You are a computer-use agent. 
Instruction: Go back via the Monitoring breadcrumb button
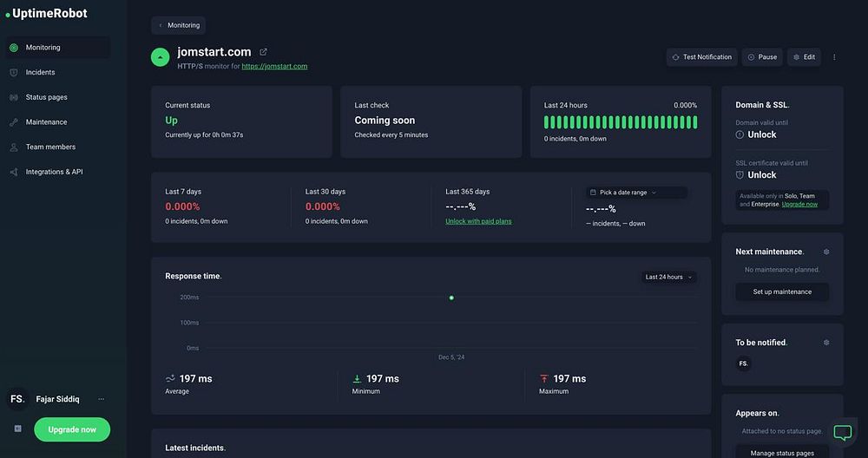click(178, 25)
